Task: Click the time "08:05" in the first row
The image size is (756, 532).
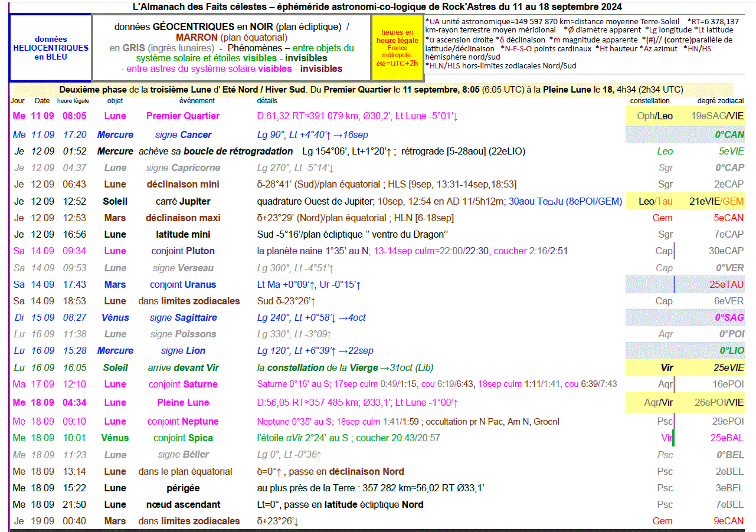Action: coord(74,116)
